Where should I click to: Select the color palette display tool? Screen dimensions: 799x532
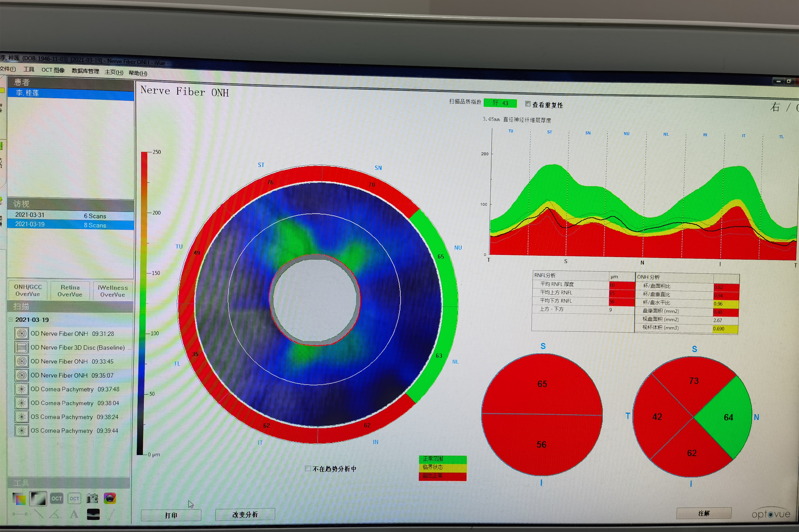(19, 499)
